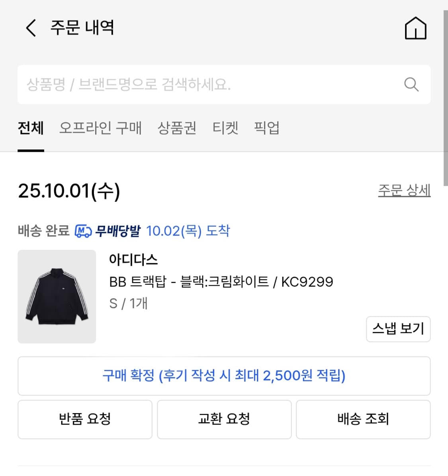Go back using the left arrow
Viewport: 448px width, 476px height.
[31, 28]
